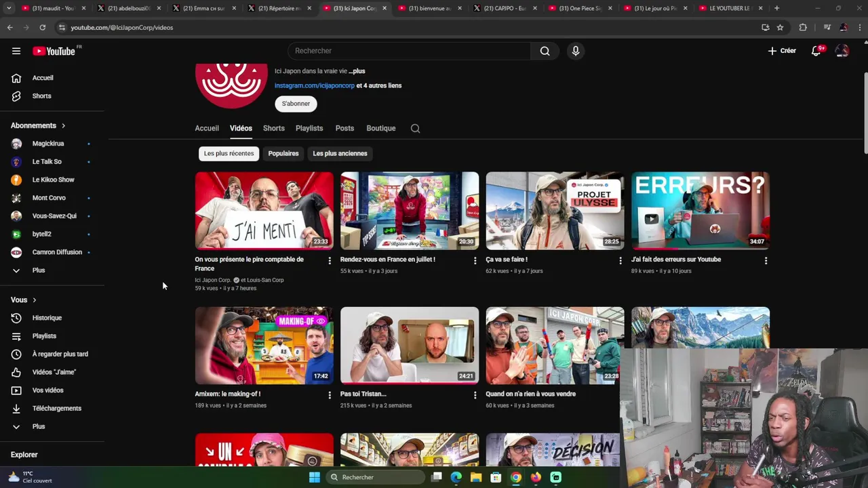Expand Abonnements section chevron

coord(64,126)
